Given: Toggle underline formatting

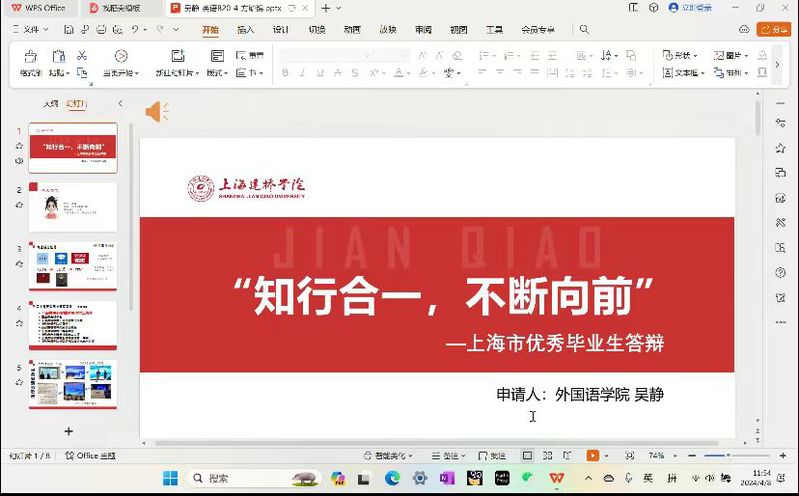Looking at the screenshot, I should pos(320,73).
